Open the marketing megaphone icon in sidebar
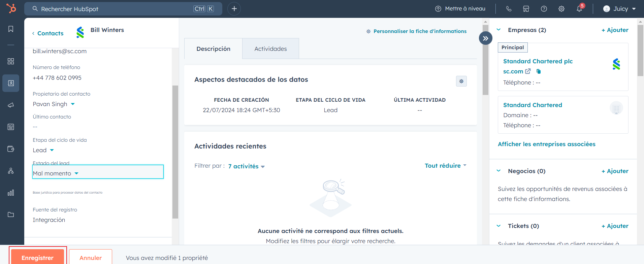 tap(11, 105)
